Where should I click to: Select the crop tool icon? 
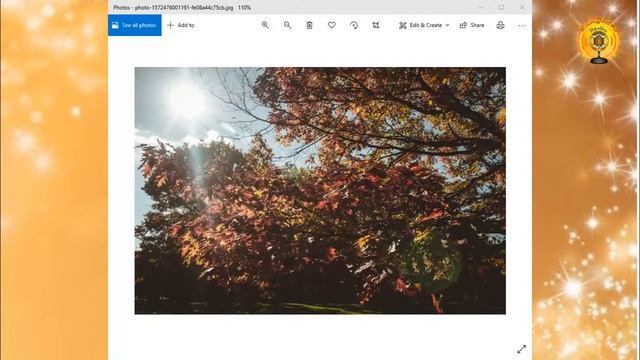coord(376,25)
